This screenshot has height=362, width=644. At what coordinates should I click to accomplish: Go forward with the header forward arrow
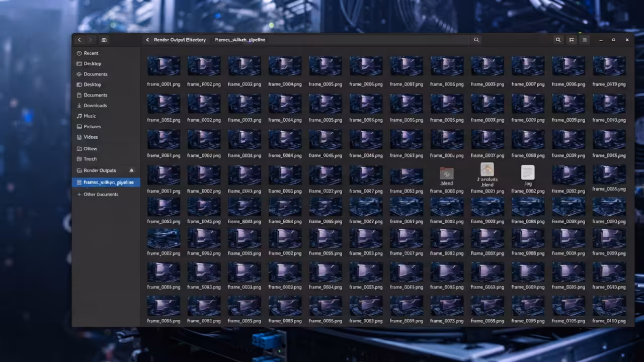point(91,40)
